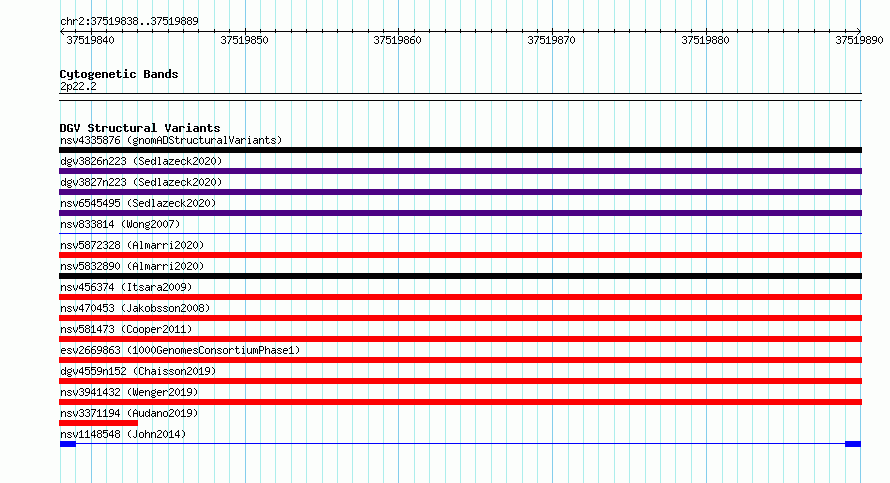Click the 2p22.2 band label
Screen dimensions: 890x483
78,86
